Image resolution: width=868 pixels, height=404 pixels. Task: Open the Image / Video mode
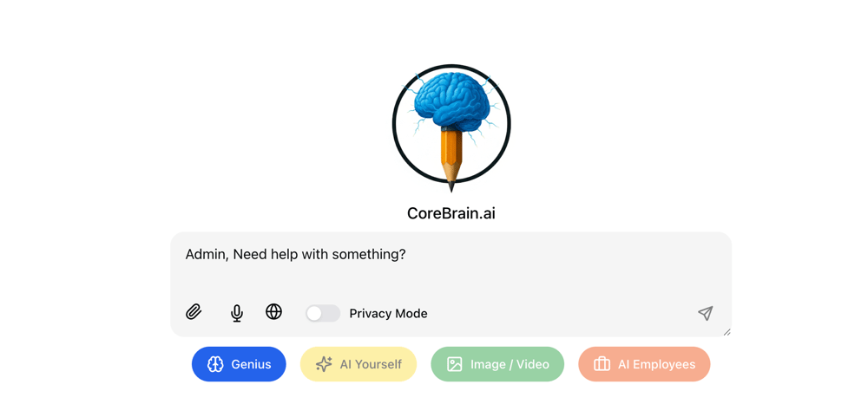[497, 364]
